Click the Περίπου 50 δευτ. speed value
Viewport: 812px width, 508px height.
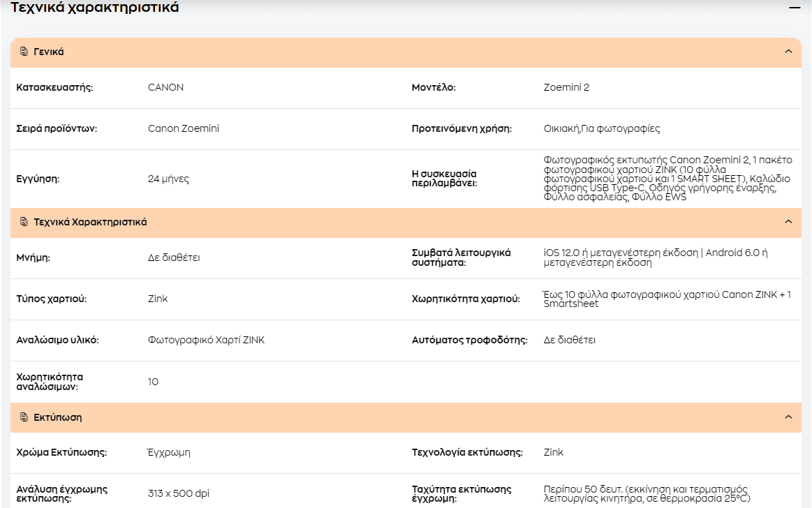pyautogui.click(x=647, y=493)
